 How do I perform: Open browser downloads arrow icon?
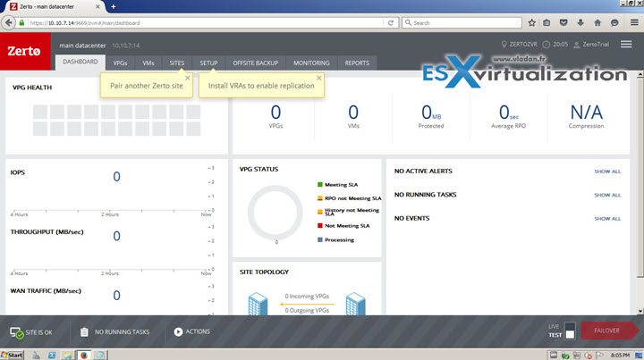coord(580,23)
